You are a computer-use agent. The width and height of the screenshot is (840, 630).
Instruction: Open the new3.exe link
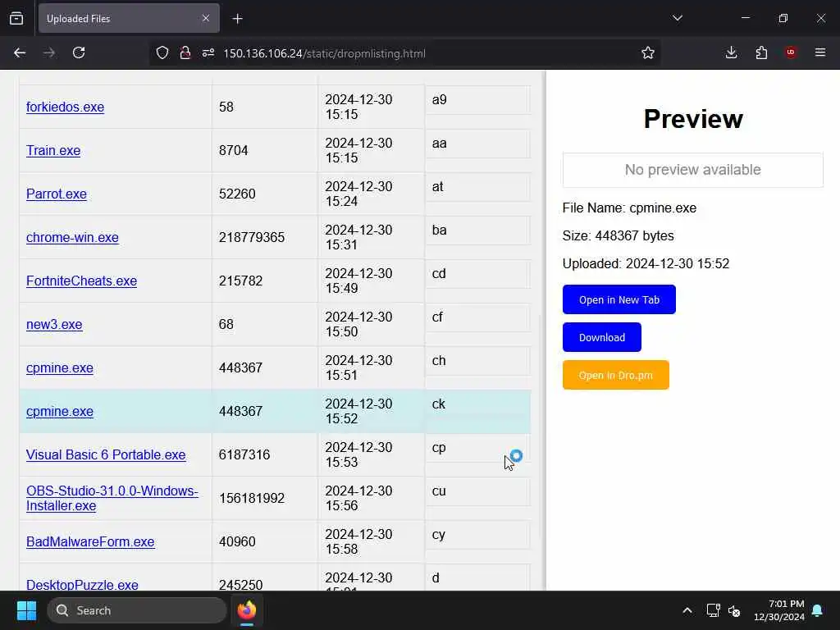(x=54, y=324)
